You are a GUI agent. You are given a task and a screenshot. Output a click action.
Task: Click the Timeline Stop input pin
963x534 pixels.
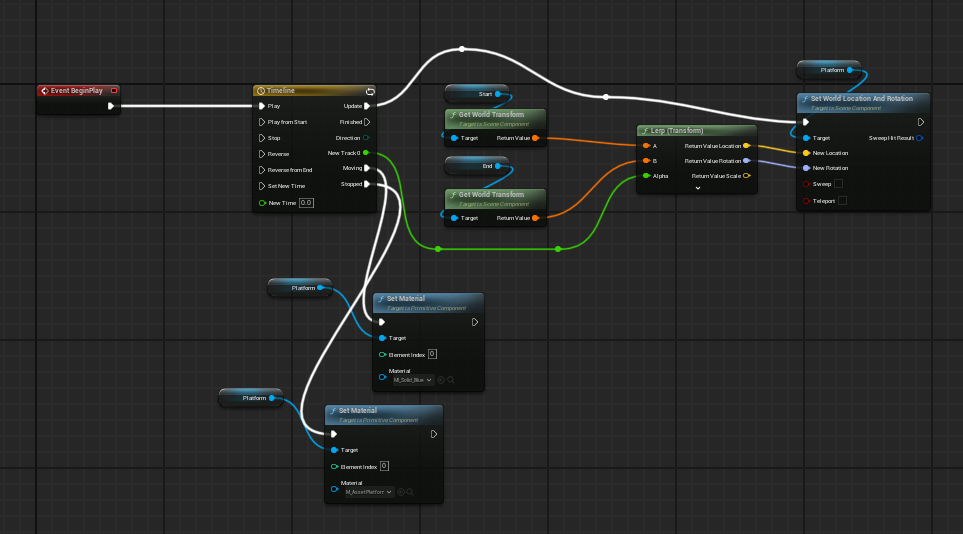[262, 138]
